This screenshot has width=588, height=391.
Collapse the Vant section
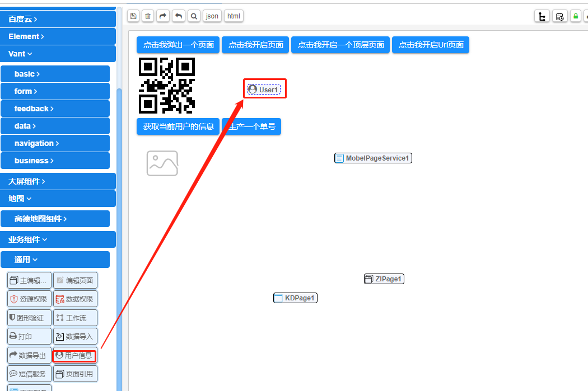click(x=58, y=54)
